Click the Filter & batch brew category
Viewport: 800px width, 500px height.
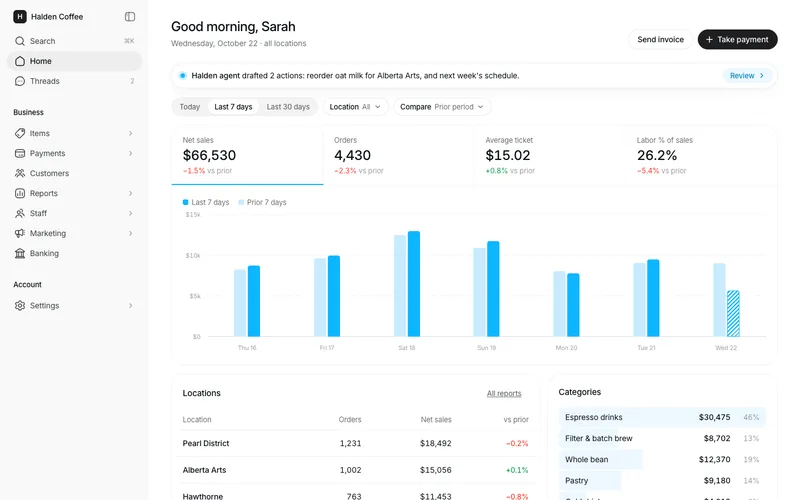pyautogui.click(x=662, y=438)
